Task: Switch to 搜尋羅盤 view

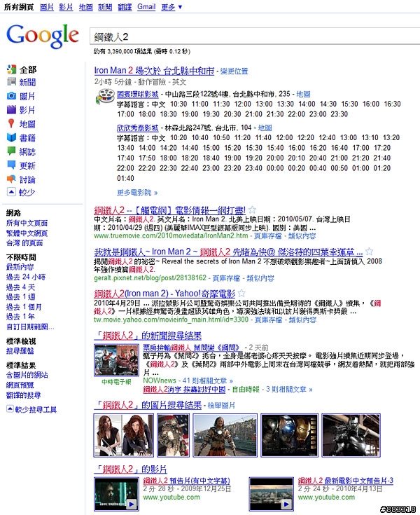Action: 20,351
